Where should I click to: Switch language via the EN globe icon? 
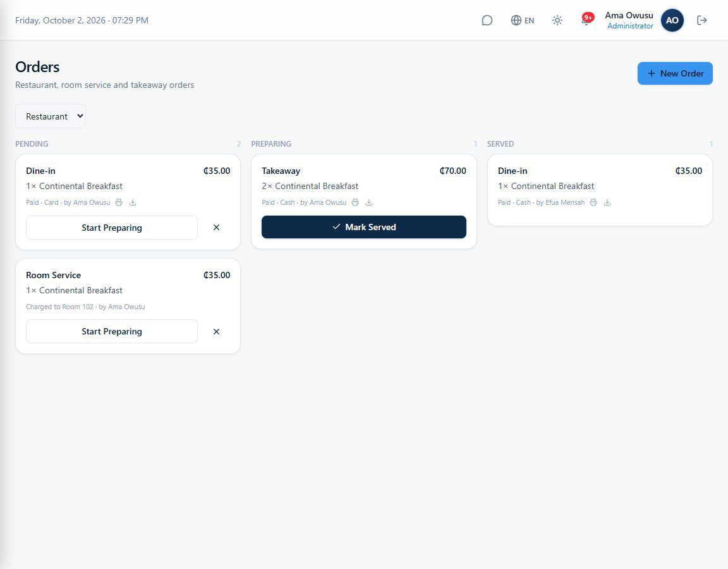tap(523, 20)
